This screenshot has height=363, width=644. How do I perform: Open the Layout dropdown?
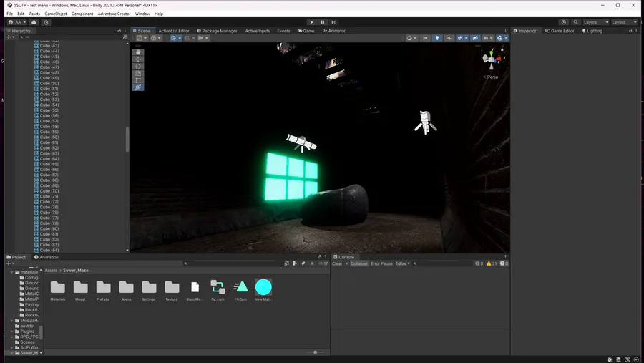pos(623,22)
